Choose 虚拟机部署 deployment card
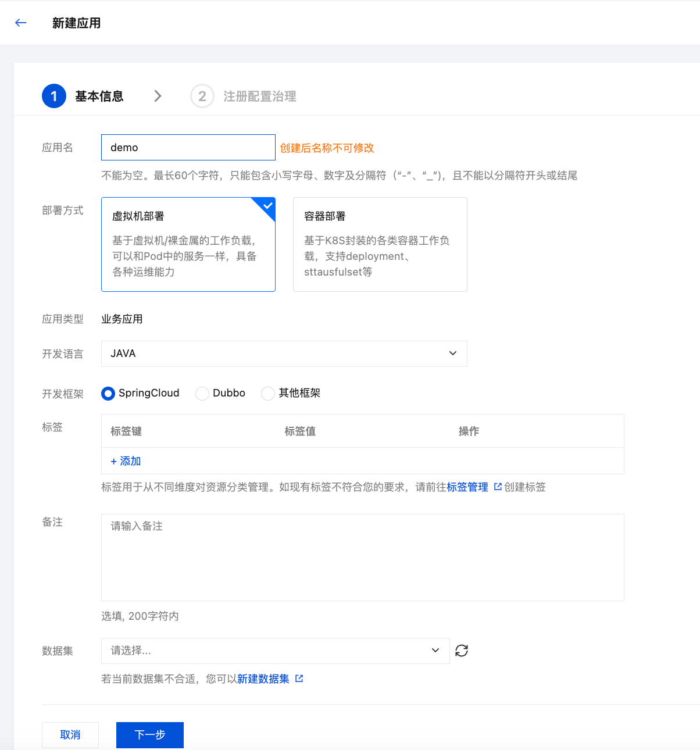The width and height of the screenshot is (700, 750). pyautogui.click(x=188, y=244)
